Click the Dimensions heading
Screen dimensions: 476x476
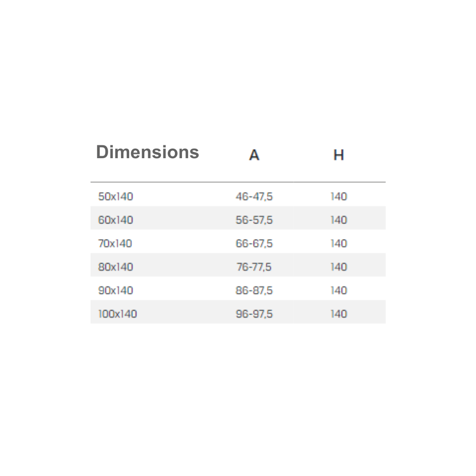[x=148, y=152]
